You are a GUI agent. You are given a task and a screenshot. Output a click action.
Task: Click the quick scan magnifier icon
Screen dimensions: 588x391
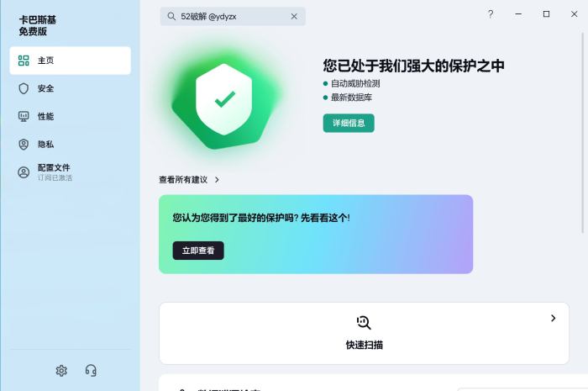pos(364,322)
